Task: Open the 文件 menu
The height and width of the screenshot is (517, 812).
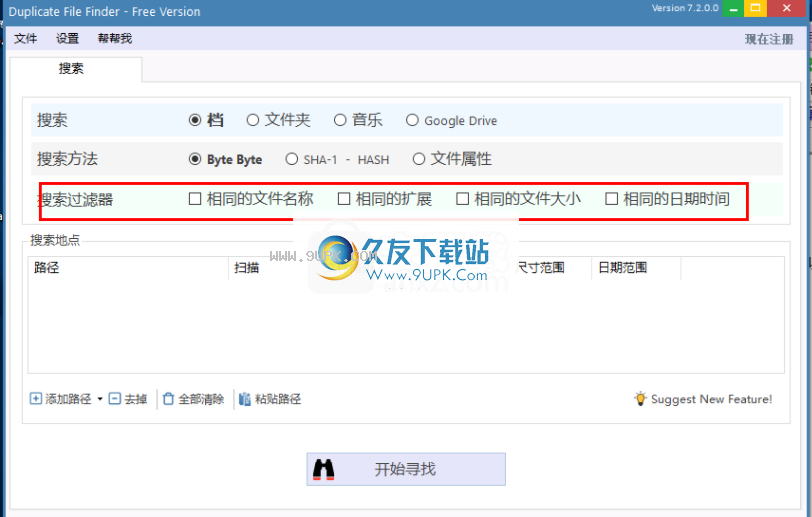Action: [25, 38]
